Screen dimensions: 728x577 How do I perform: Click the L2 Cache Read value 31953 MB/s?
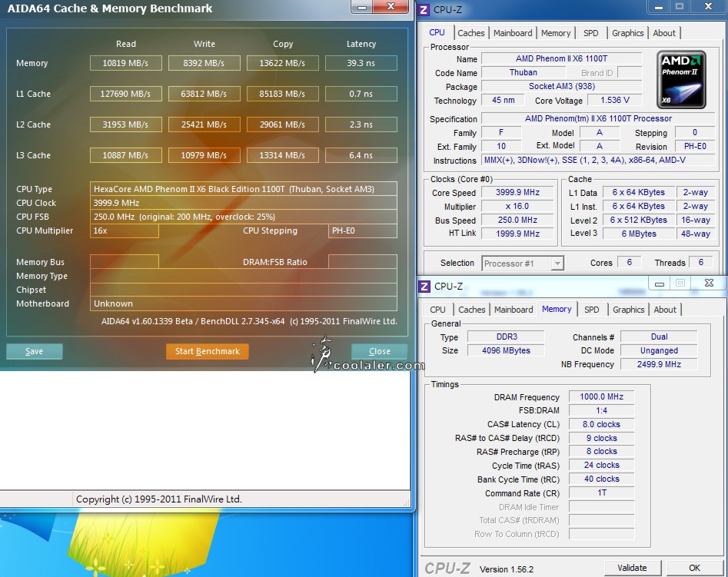tap(125, 124)
